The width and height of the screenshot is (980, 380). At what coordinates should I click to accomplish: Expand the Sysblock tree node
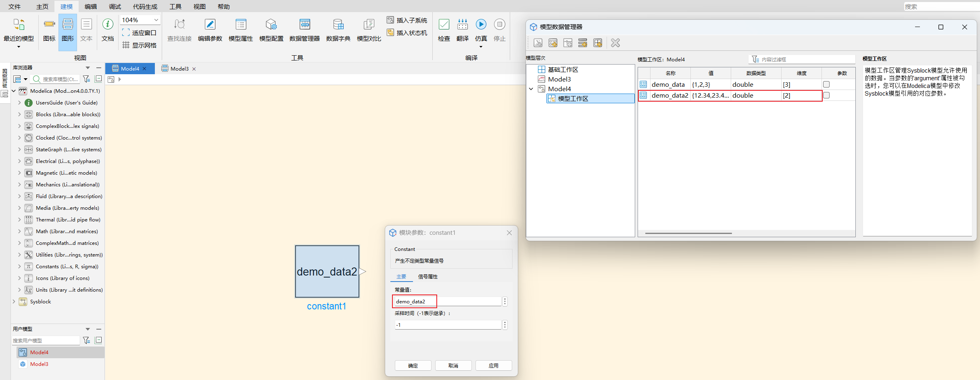[x=14, y=302]
